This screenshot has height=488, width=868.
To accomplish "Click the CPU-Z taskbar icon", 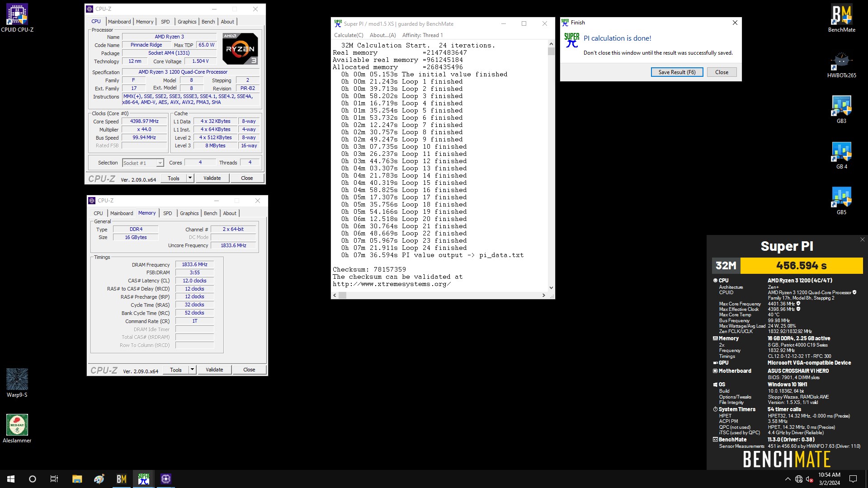I will tap(166, 479).
